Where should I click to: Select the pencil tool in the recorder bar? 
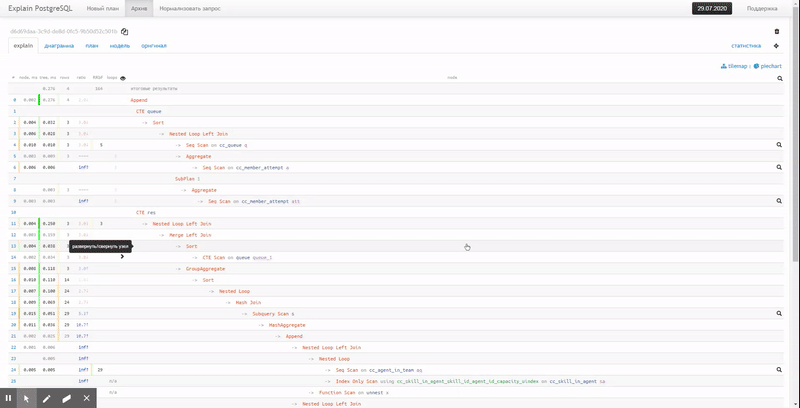[x=46, y=398]
